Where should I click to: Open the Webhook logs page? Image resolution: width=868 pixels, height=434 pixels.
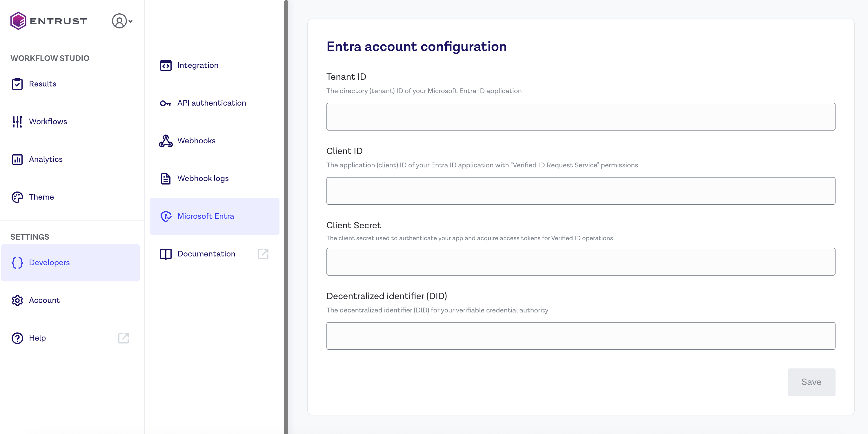tap(203, 178)
